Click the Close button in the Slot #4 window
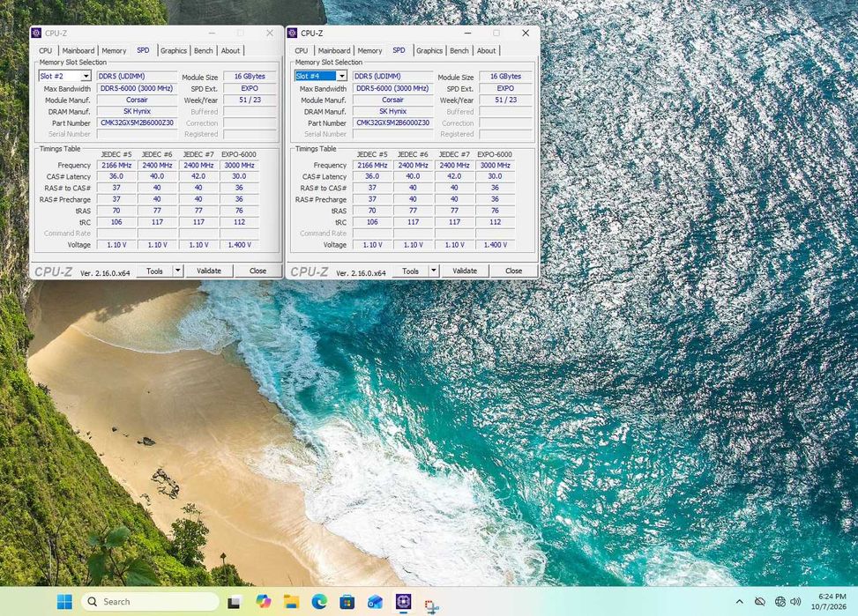 tap(514, 271)
